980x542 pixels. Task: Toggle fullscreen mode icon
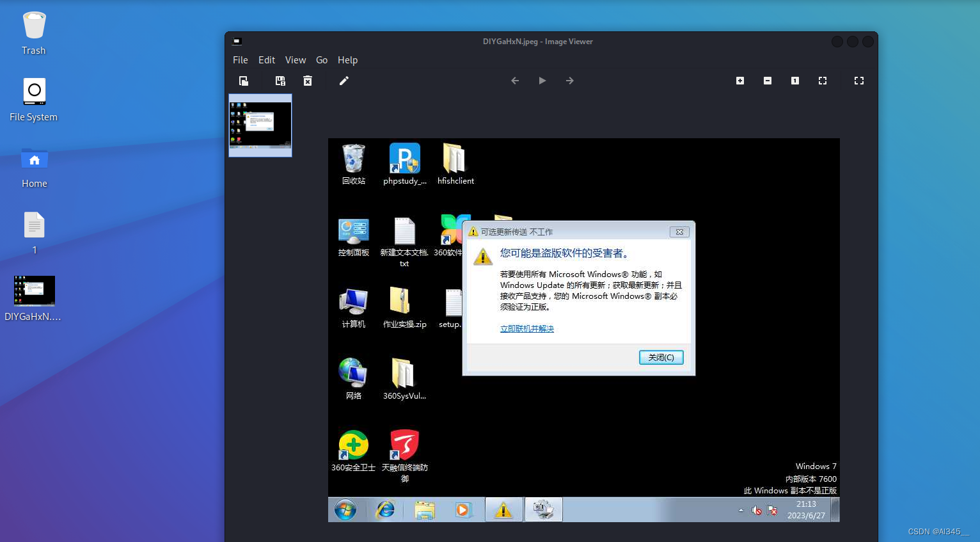859,81
